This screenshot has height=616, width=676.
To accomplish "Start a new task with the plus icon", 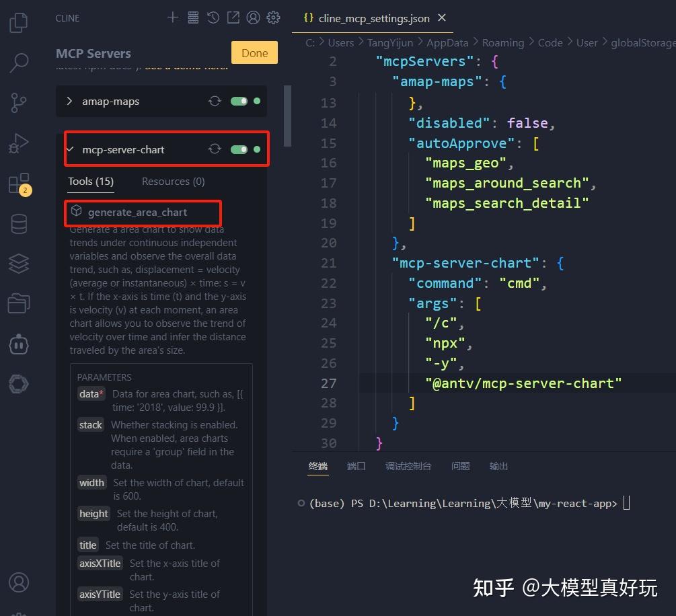I will tap(172, 17).
